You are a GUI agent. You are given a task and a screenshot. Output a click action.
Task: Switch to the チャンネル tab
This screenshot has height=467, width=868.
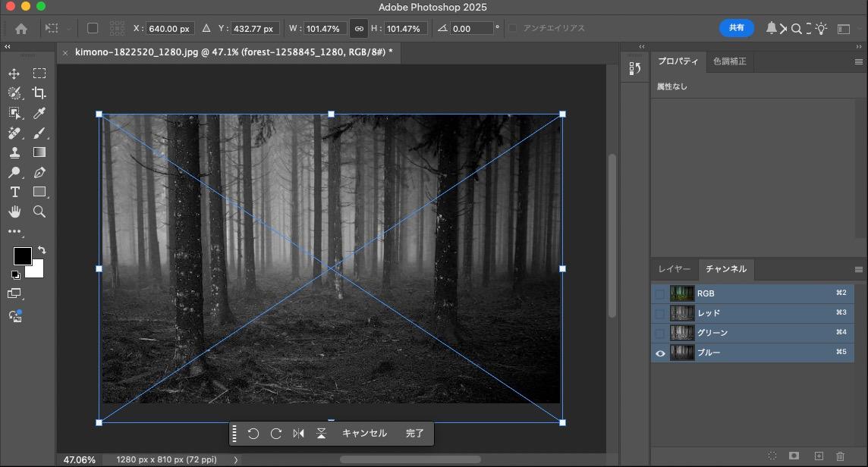(x=725, y=269)
